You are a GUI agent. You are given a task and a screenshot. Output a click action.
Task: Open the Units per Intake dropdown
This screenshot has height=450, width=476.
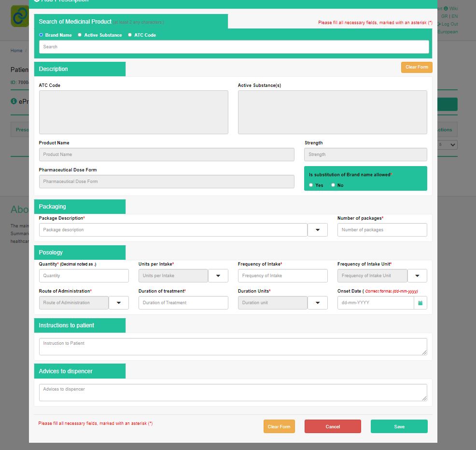pos(218,276)
